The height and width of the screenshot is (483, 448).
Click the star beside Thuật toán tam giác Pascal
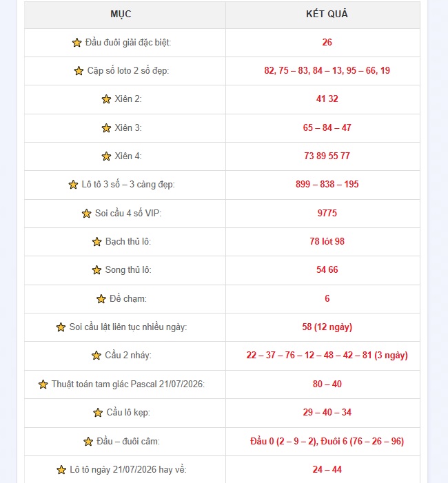click(x=43, y=384)
